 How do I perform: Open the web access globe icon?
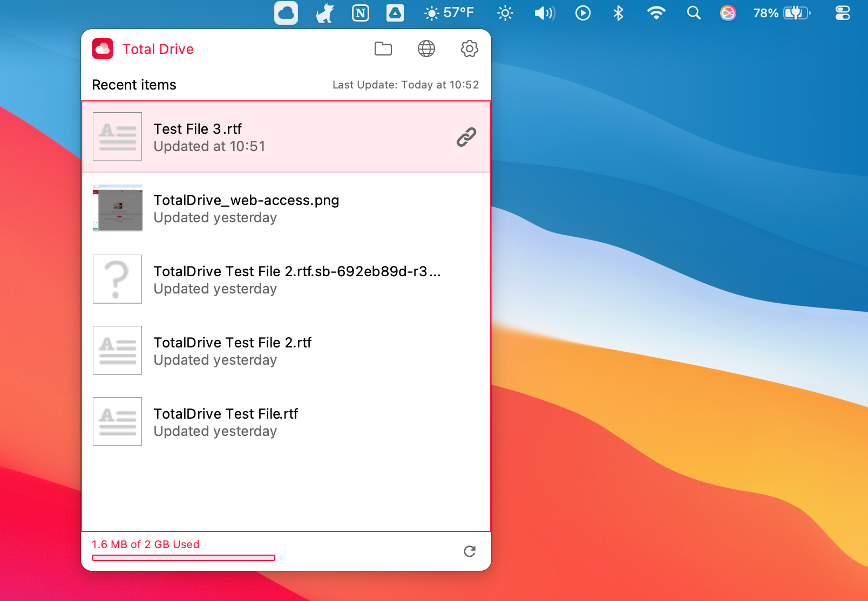coord(426,49)
